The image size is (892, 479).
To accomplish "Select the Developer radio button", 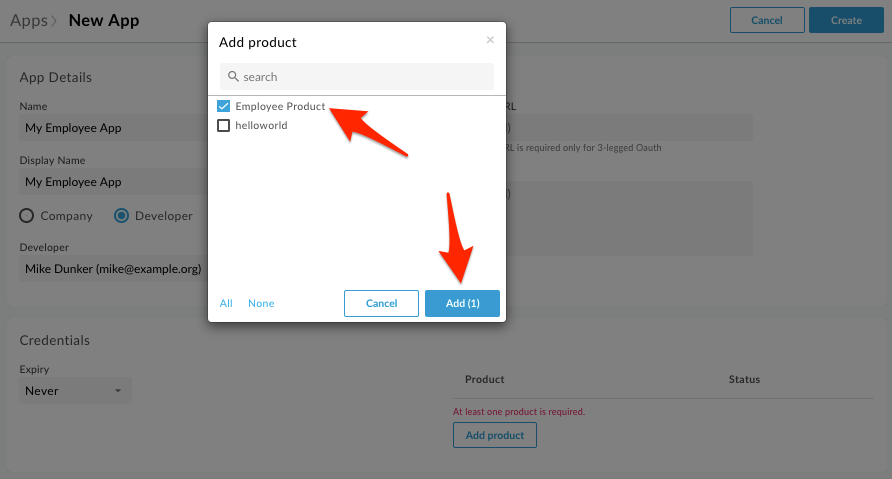I will [121, 216].
